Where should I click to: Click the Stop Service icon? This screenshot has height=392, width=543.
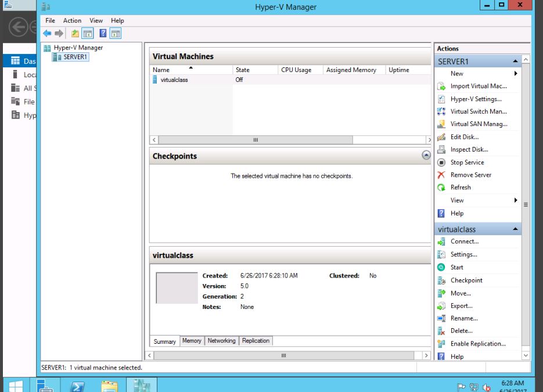pos(441,163)
